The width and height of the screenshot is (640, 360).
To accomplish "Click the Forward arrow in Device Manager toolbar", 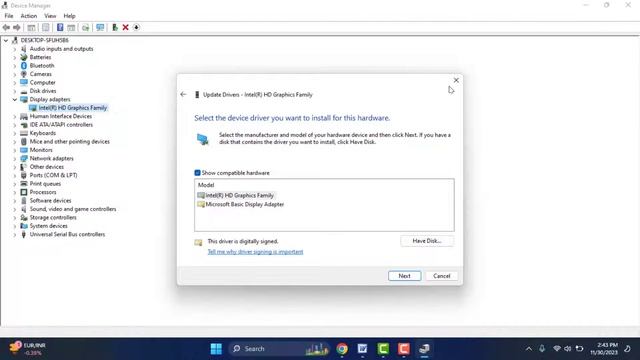I will point(17,27).
